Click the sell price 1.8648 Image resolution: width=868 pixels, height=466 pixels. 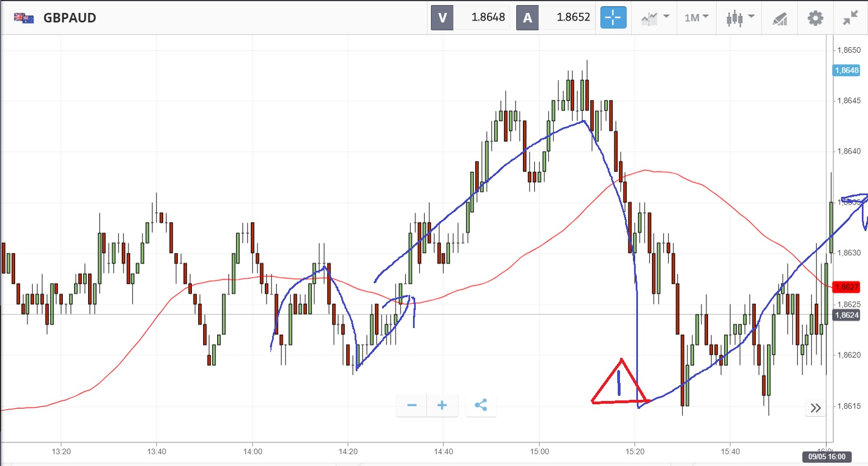(x=488, y=17)
